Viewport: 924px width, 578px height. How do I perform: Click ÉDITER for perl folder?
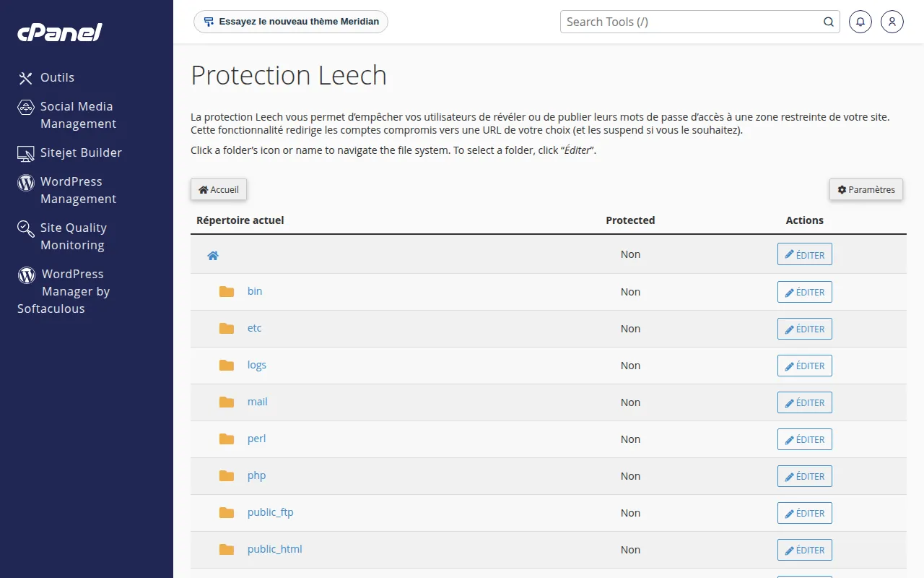click(805, 439)
